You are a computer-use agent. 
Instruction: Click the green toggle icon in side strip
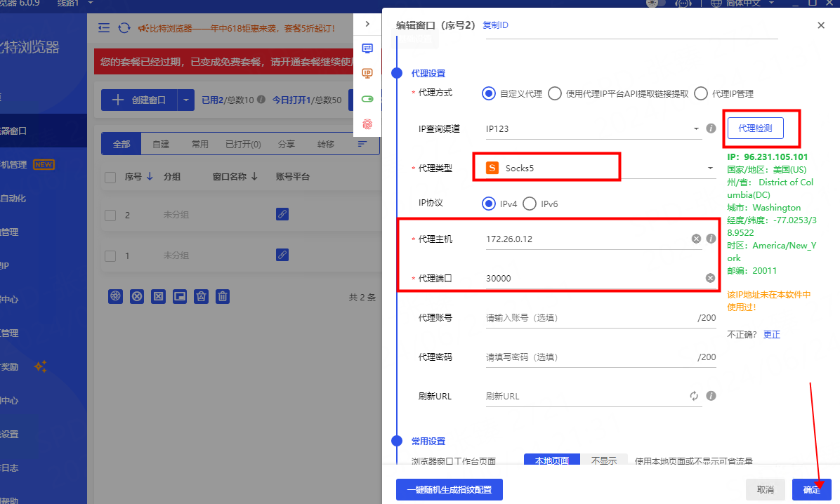tap(367, 99)
